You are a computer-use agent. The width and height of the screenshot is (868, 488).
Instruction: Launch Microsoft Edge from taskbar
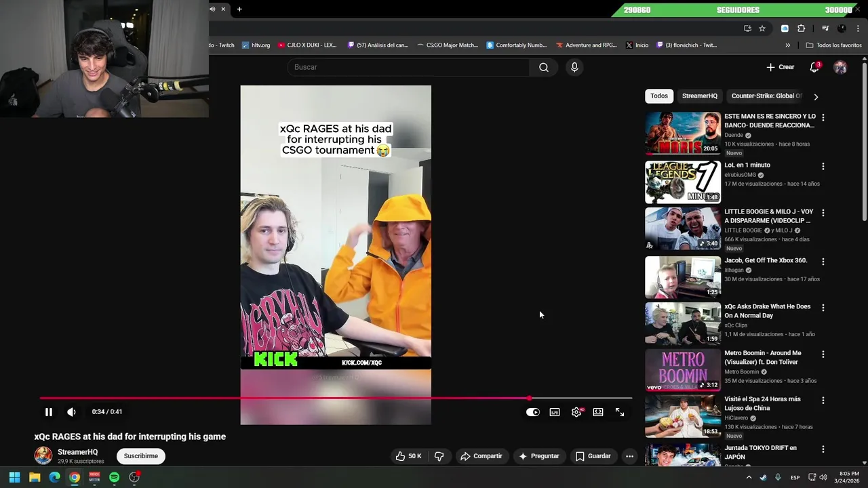pyautogui.click(x=54, y=477)
